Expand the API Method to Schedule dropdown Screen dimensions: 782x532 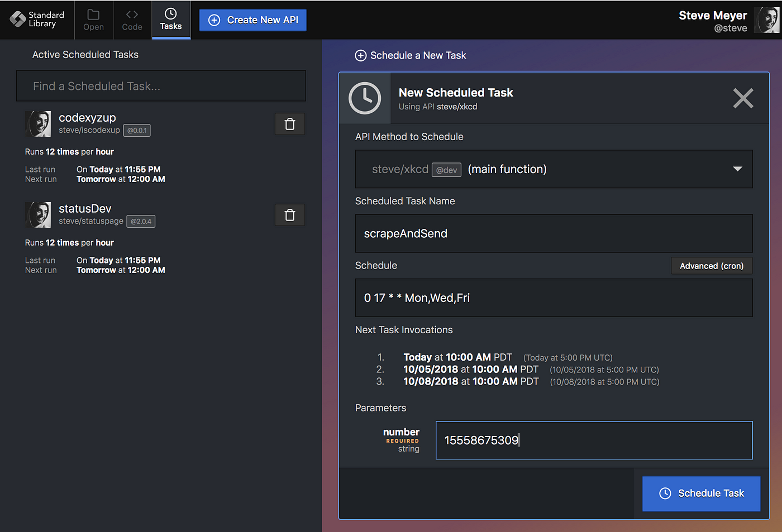(554, 169)
